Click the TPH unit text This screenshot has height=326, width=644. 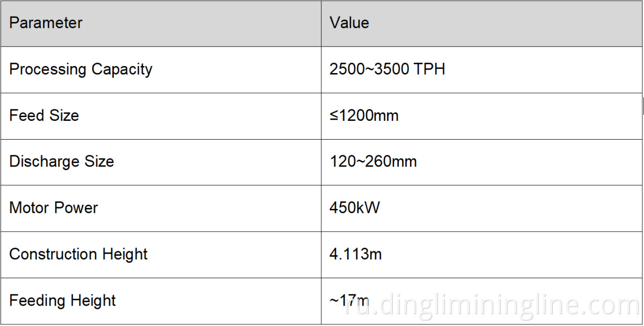[x=429, y=69]
